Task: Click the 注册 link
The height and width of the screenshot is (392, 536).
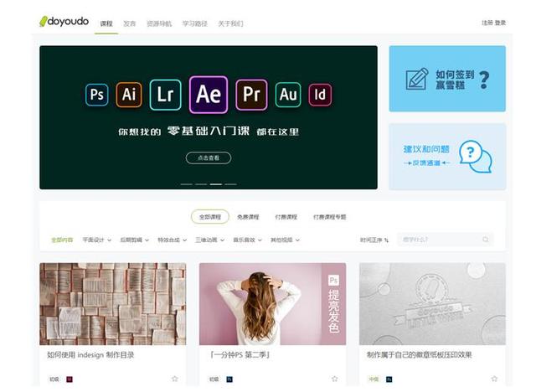Action: pyautogui.click(x=487, y=23)
